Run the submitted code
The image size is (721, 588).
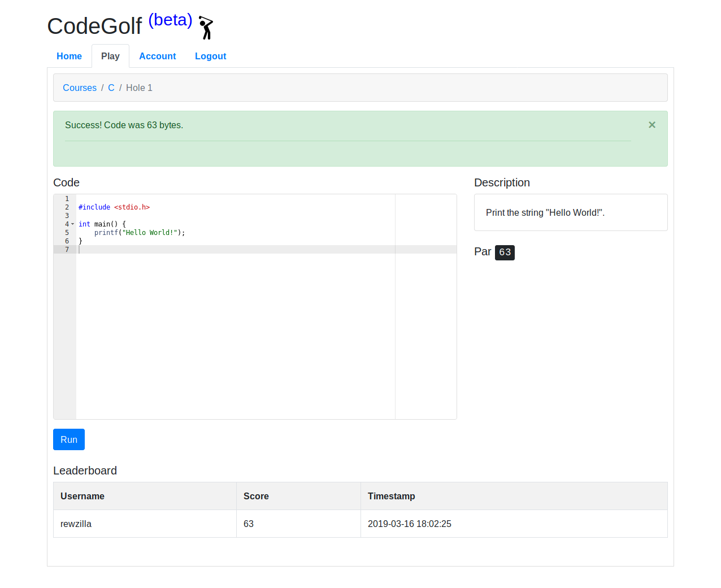(x=69, y=439)
